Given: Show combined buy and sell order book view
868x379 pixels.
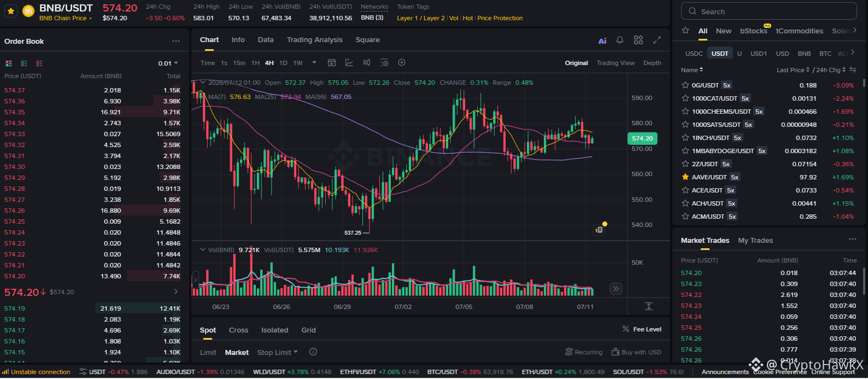Looking at the screenshot, I should tap(9, 63).
